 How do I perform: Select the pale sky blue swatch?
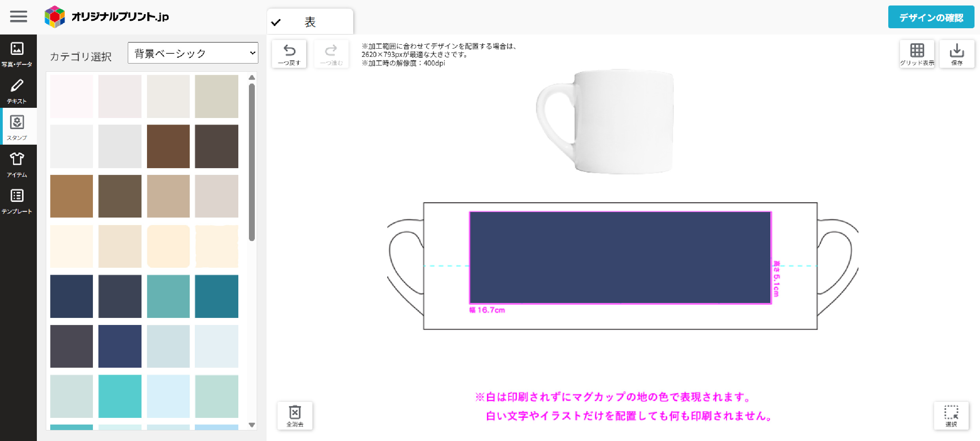(x=168, y=396)
